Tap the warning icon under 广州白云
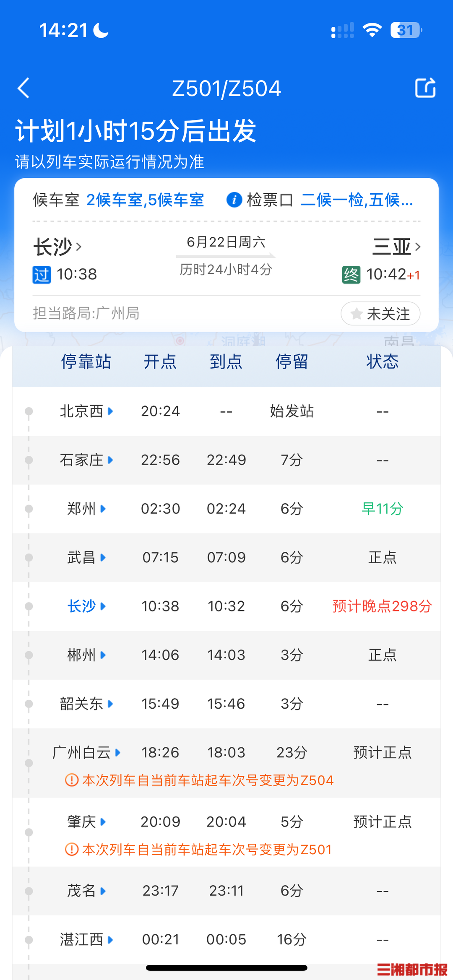 [72, 780]
